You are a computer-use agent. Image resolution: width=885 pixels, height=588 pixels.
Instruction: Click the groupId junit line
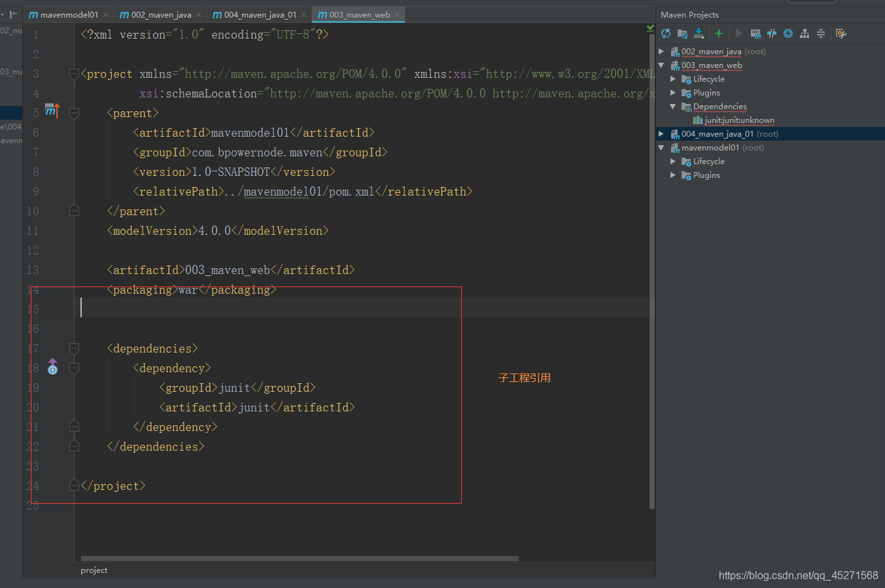[x=237, y=388]
